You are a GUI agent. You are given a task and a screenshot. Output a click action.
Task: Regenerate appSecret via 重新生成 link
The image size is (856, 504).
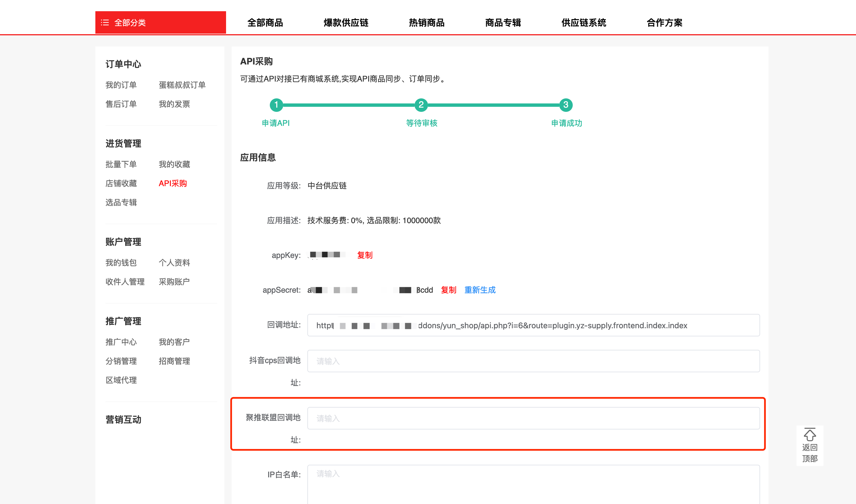pyautogui.click(x=480, y=290)
